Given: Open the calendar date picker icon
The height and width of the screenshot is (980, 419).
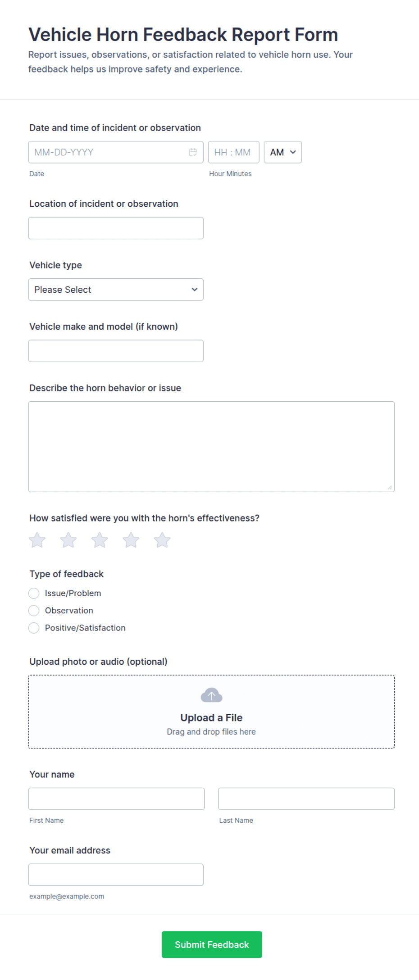Looking at the screenshot, I should (x=193, y=152).
